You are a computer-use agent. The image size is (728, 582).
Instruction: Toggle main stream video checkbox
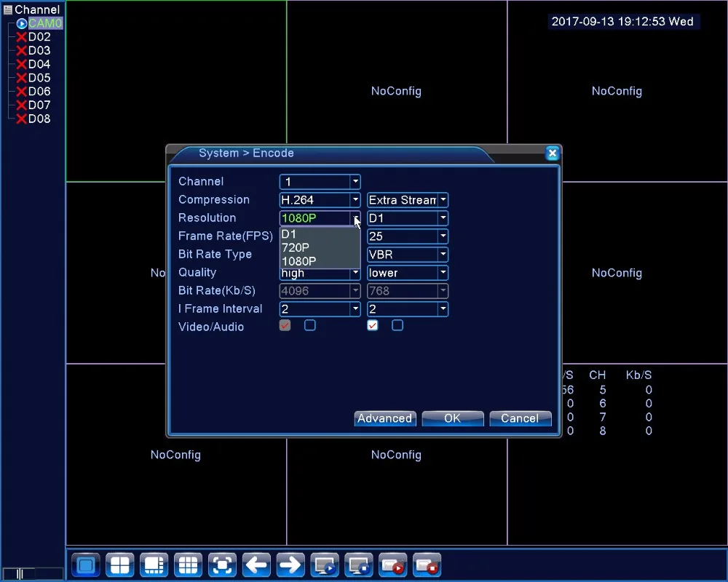click(x=285, y=325)
